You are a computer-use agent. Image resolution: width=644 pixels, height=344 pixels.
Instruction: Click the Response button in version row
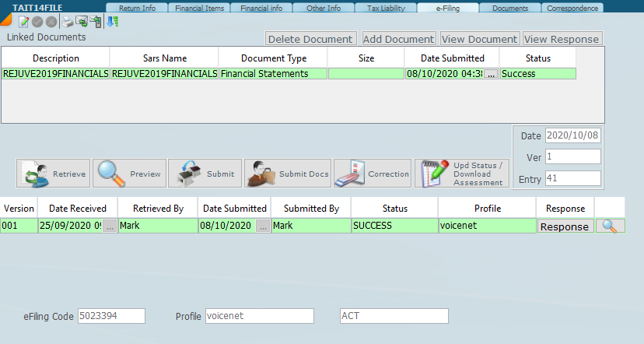click(x=565, y=226)
